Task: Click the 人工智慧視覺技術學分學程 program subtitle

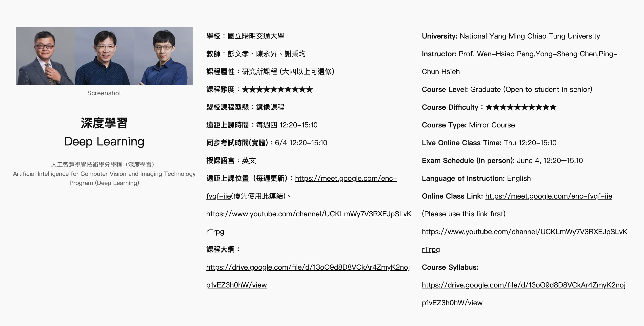Action: [102, 164]
